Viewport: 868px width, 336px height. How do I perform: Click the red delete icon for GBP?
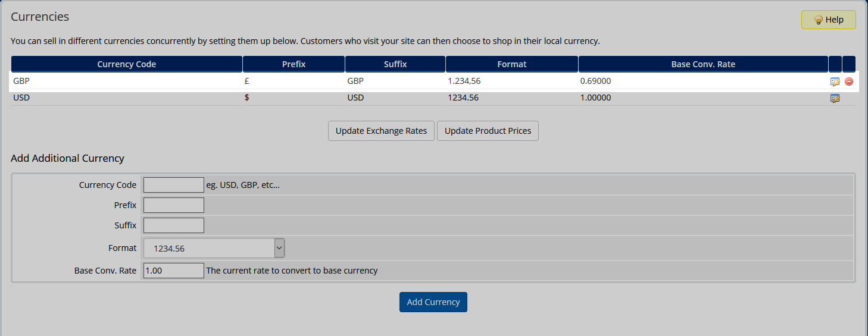point(849,81)
